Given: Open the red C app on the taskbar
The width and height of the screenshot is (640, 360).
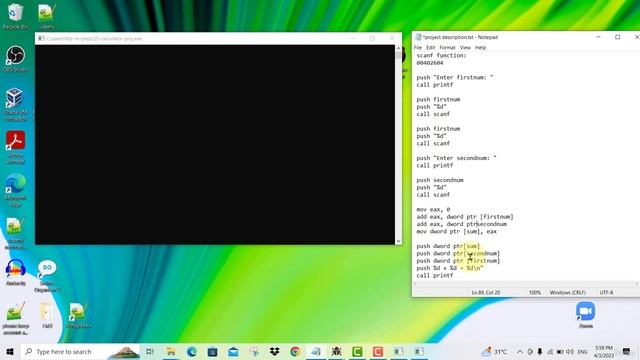Looking at the screenshot, I should (x=378, y=351).
